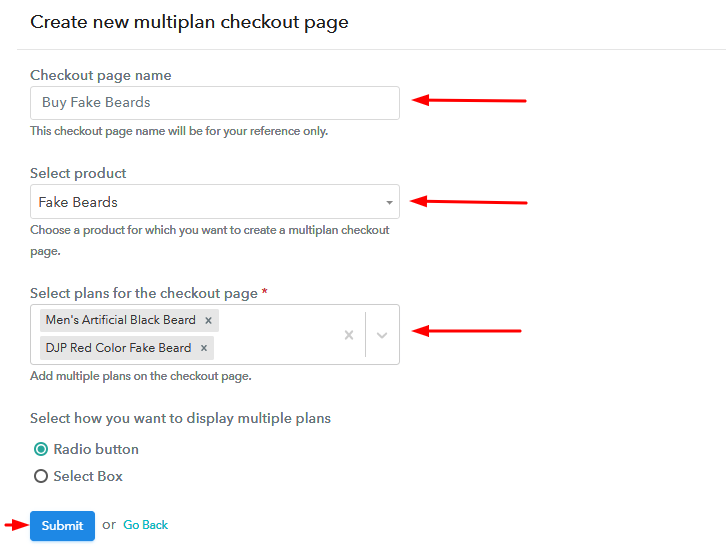Expand the plans dropdown chevron
726x550 pixels.
pyautogui.click(x=382, y=335)
